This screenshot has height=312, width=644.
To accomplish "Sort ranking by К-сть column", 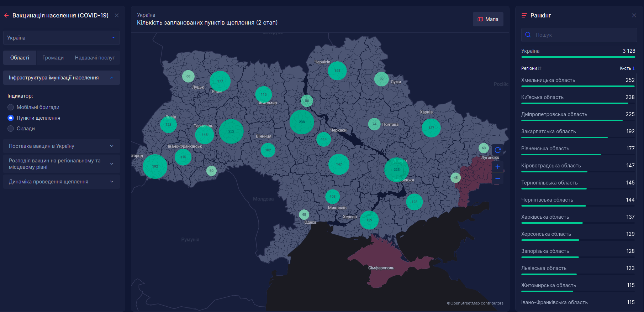I will (x=627, y=68).
